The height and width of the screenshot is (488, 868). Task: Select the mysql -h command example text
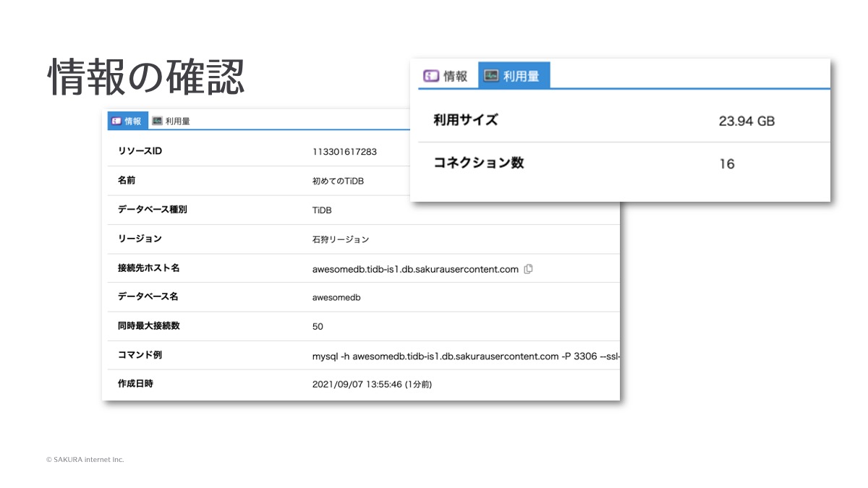pyautogui.click(x=466, y=356)
